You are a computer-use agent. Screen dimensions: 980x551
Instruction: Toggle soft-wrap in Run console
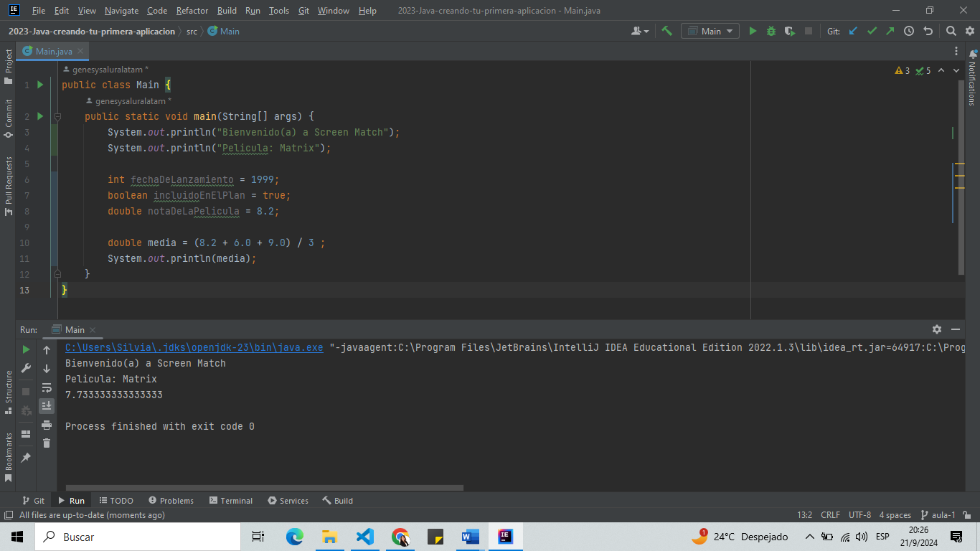pos(47,387)
